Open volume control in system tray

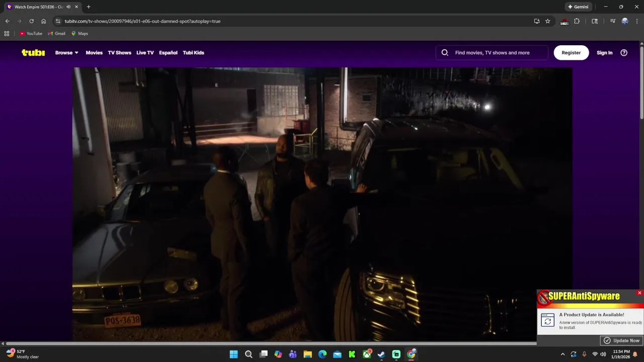tap(603, 354)
